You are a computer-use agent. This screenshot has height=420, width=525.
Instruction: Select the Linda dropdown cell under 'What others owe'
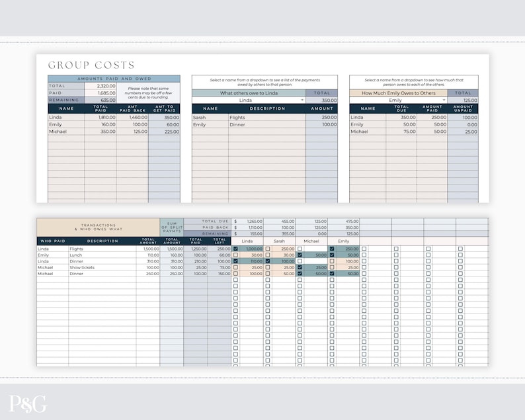249,100
